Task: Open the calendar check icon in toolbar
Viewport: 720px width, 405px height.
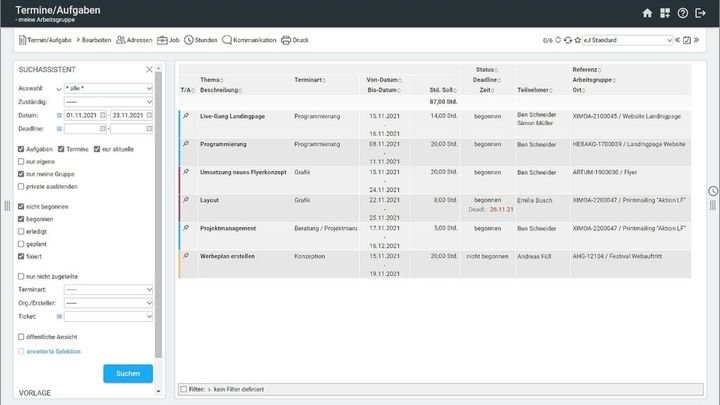Action: pos(686,40)
